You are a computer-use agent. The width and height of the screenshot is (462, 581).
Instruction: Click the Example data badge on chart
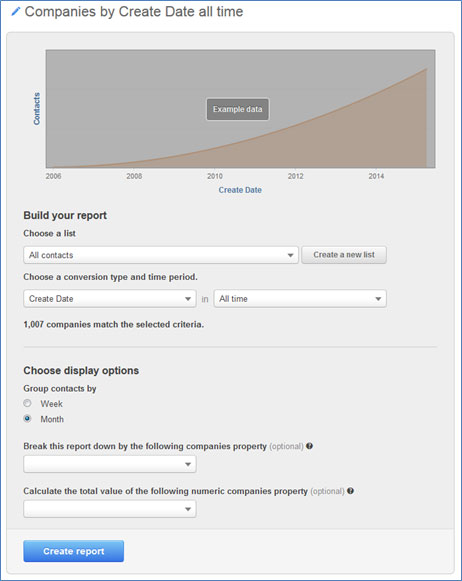point(237,109)
